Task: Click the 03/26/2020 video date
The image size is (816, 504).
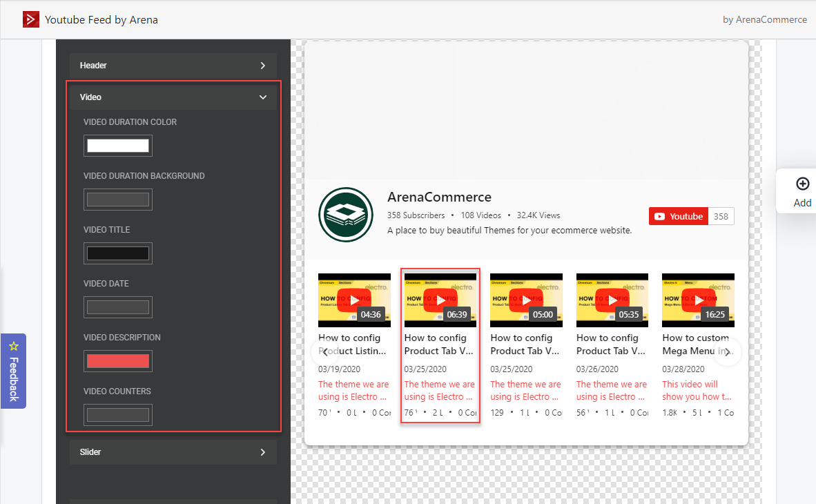Action: (597, 369)
